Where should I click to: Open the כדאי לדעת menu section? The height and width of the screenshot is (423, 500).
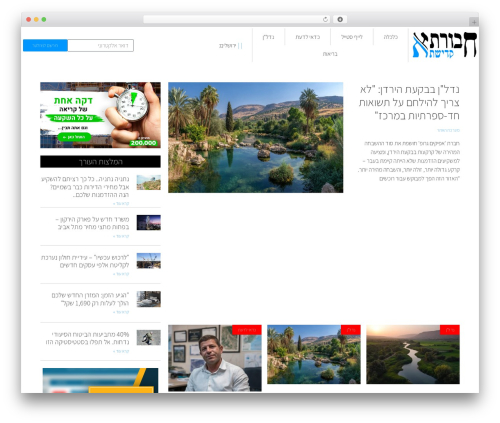click(x=308, y=37)
